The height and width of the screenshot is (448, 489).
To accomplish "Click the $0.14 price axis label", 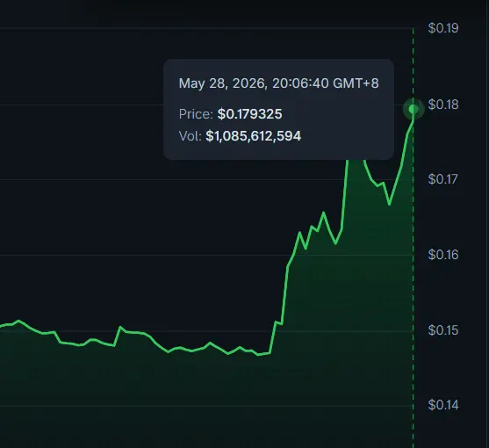I will click(443, 405).
